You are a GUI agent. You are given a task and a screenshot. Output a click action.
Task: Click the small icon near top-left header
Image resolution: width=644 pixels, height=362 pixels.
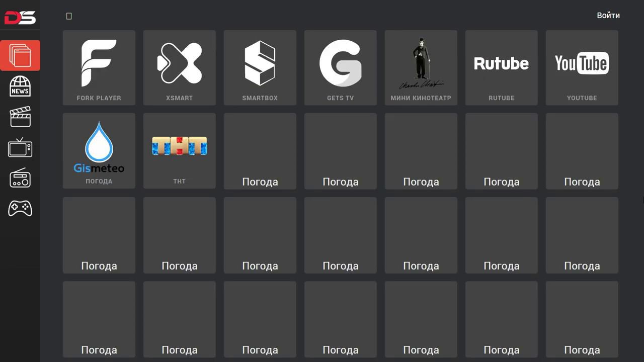[x=69, y=16]
